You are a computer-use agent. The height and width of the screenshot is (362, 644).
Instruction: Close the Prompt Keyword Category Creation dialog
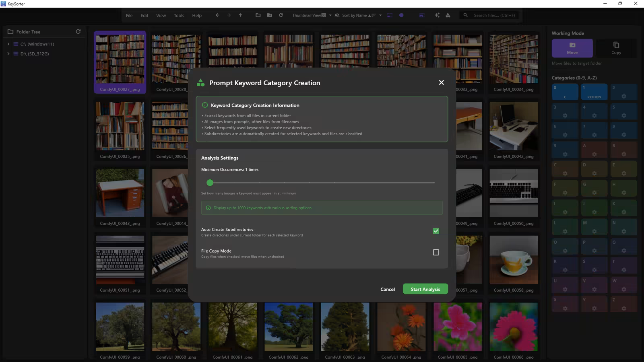441,82
